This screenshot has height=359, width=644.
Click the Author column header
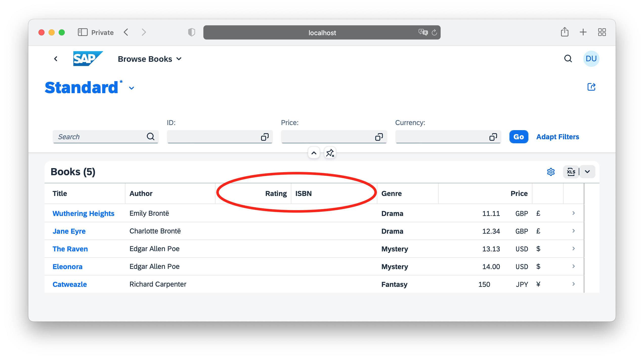click(x=170, y=193)
